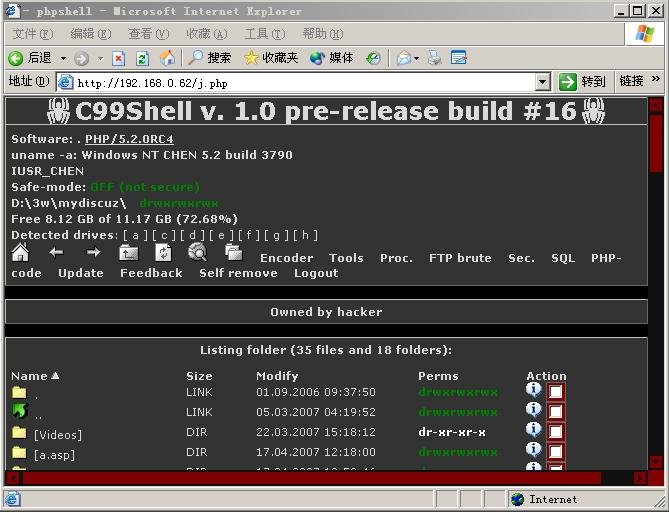Open the [a.asp] folder name
Image resolution: width=669 pixels, height=512 pixels.
(54, 455)
